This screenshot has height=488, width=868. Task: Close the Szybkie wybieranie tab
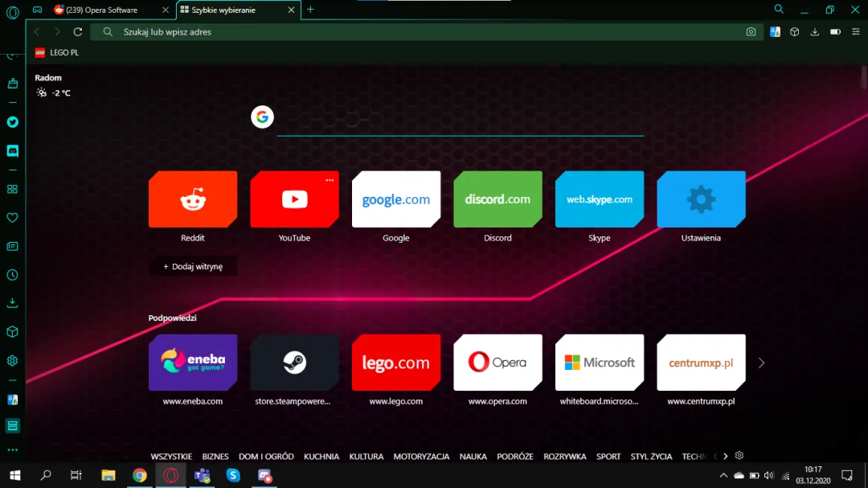pos(291,10)
